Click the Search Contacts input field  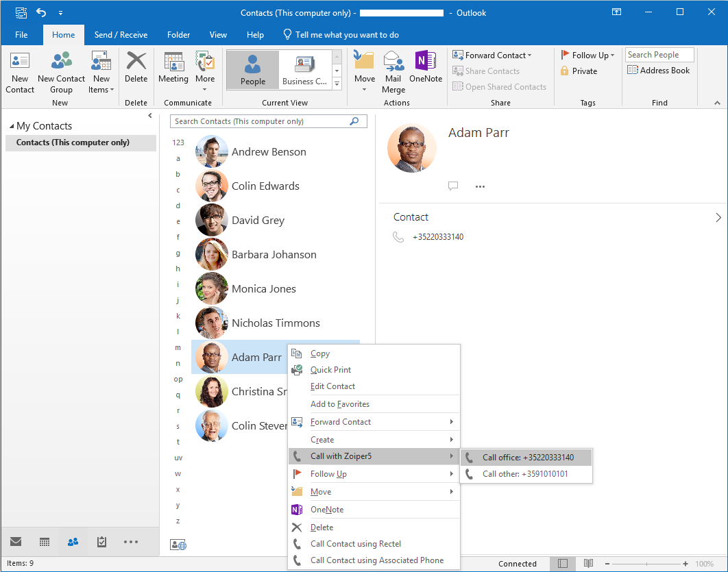click(x=260, y=121)
